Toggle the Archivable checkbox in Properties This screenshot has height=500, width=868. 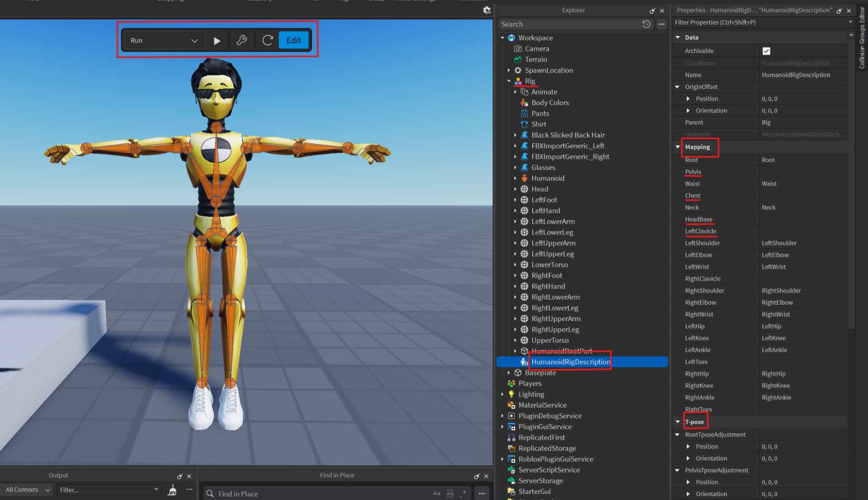pyautogui.click(x=766, y=51)
